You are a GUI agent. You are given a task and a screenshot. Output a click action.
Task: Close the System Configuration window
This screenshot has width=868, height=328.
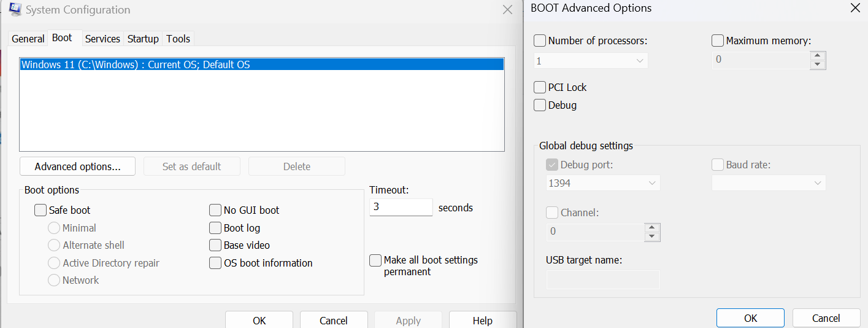(507, 10)
